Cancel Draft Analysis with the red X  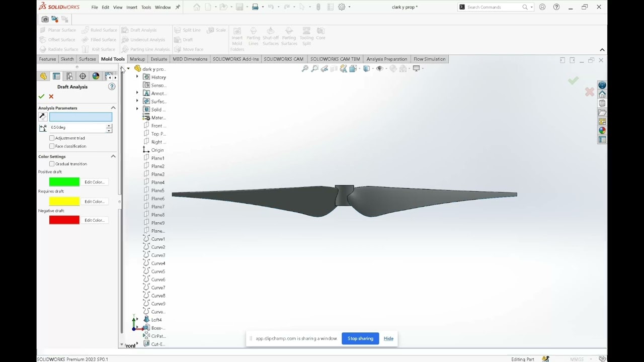point(51,96)
